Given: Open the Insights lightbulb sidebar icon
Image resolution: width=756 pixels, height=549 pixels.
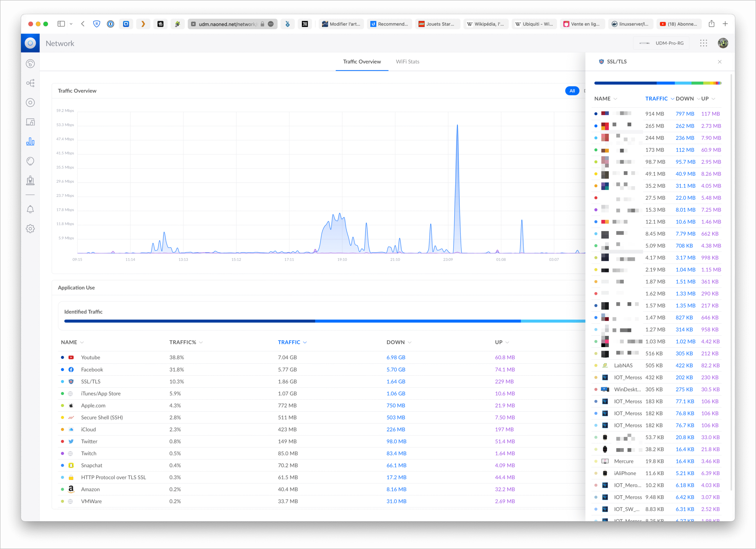Looking at the screenshot, I should (x=30, y=161).
